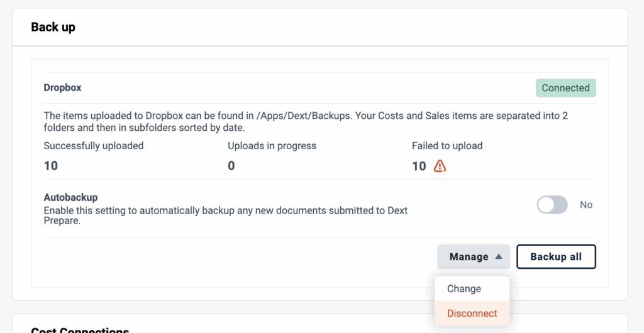Select Disconnect from the Manage menu

pos(472,313)
